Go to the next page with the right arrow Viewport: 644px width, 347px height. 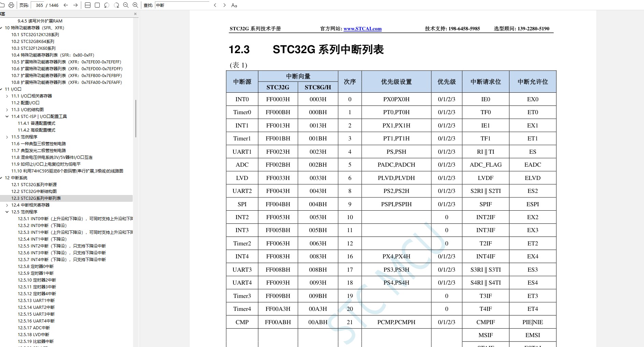pos(75,5)
